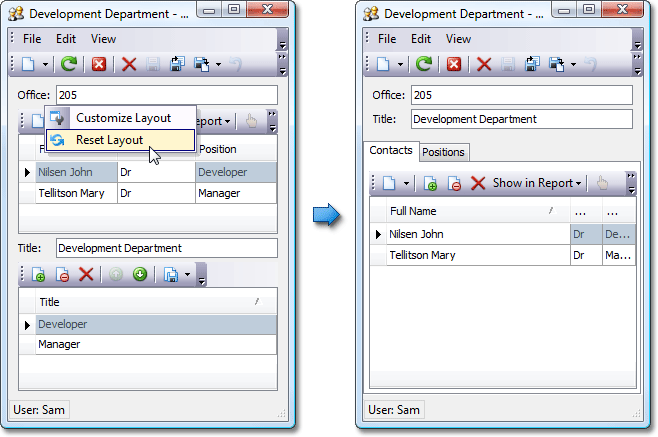Click Title column header in left window's lower grid
658x437 pixels.
coord(156,302)
